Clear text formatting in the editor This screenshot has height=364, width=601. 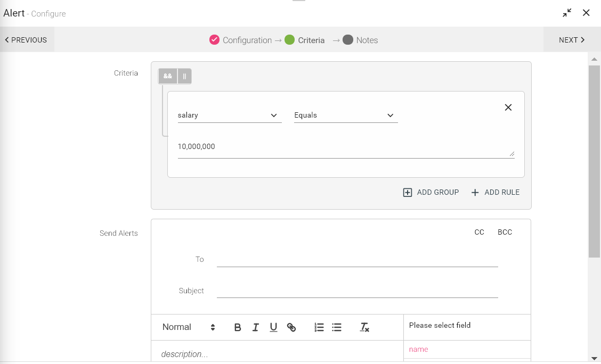(364, 327)
